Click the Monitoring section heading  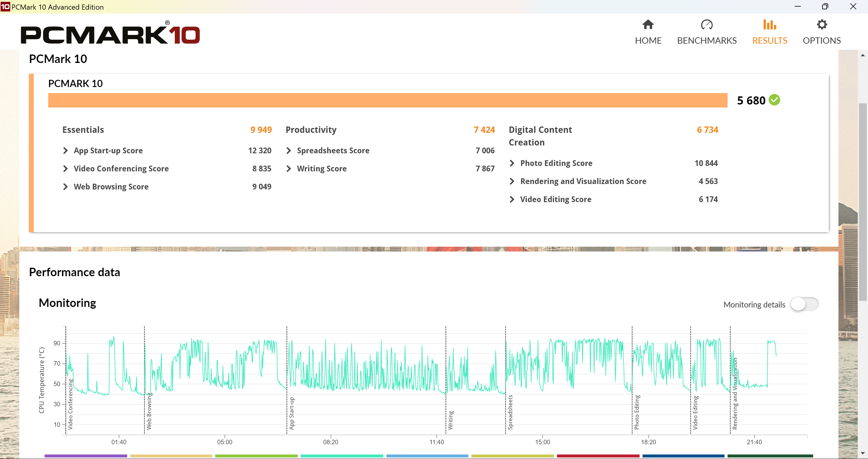[68, 303]
